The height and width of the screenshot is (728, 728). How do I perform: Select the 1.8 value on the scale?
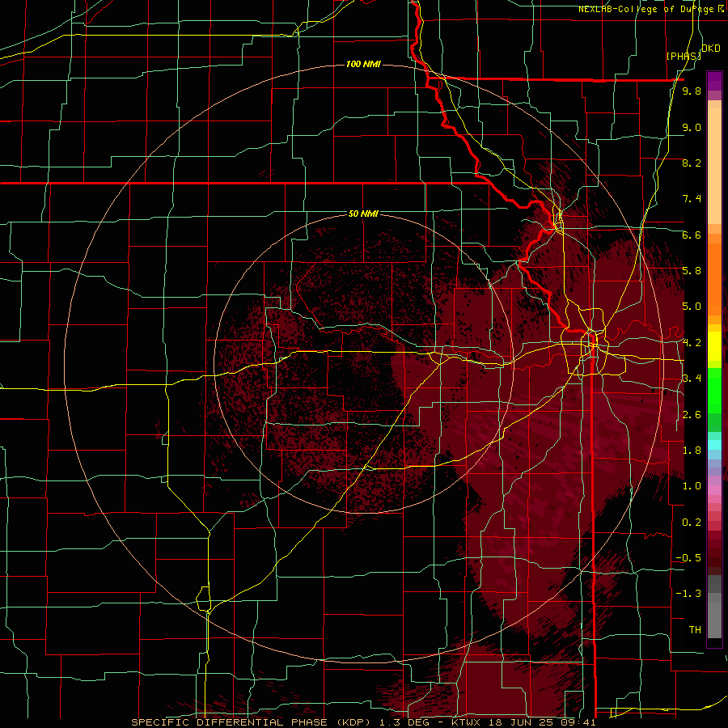tap(692, 451)
